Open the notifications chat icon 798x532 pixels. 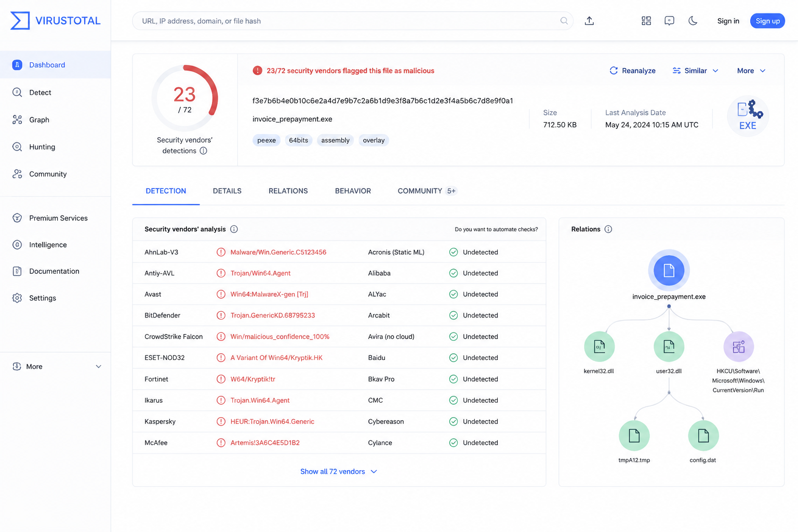669,21
